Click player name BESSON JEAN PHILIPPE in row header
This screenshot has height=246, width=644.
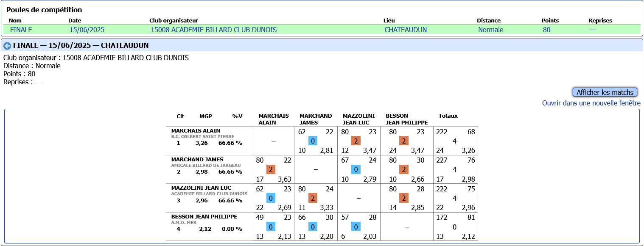pos(204,217)
